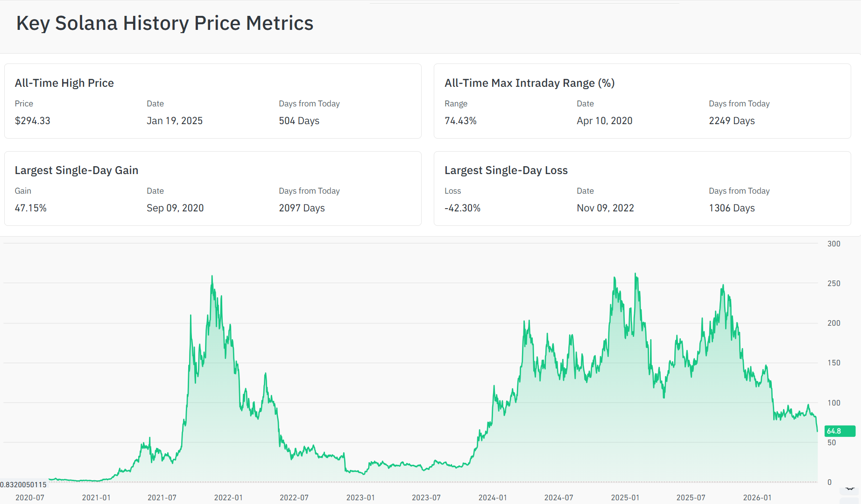Viewport: 861px width, 504px height.
Task: Select the All-Time Max Intraday Range (%) title
Action: tap(529, 83)
